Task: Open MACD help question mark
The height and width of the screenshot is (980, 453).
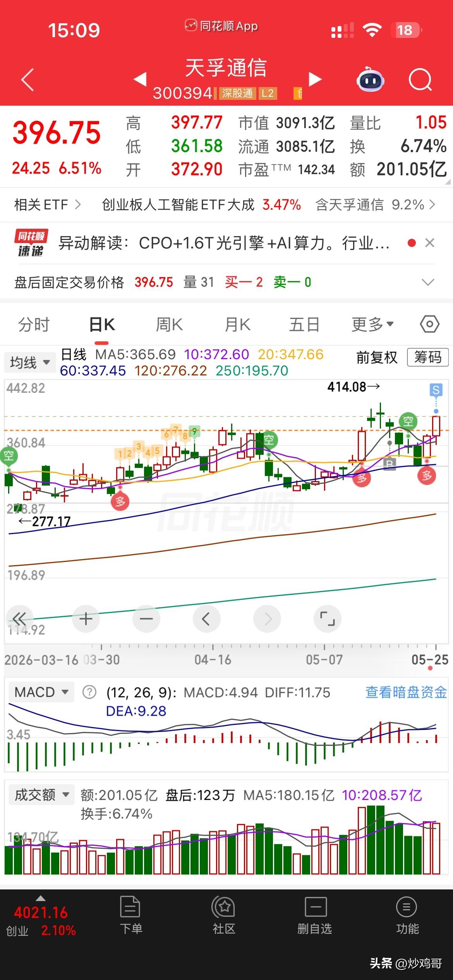Action: (89, 692)
